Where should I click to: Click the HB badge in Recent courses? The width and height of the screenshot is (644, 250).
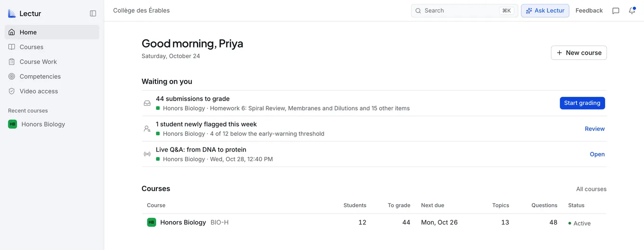click(x=12, y=124)
